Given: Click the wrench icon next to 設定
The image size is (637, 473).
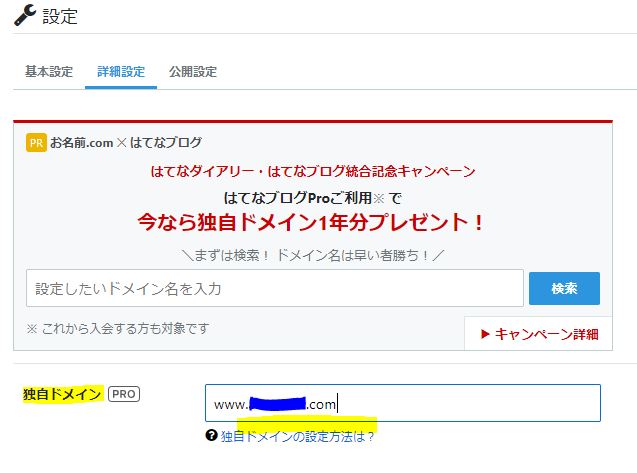Looking at the screenshot, I should click(25, 15).
